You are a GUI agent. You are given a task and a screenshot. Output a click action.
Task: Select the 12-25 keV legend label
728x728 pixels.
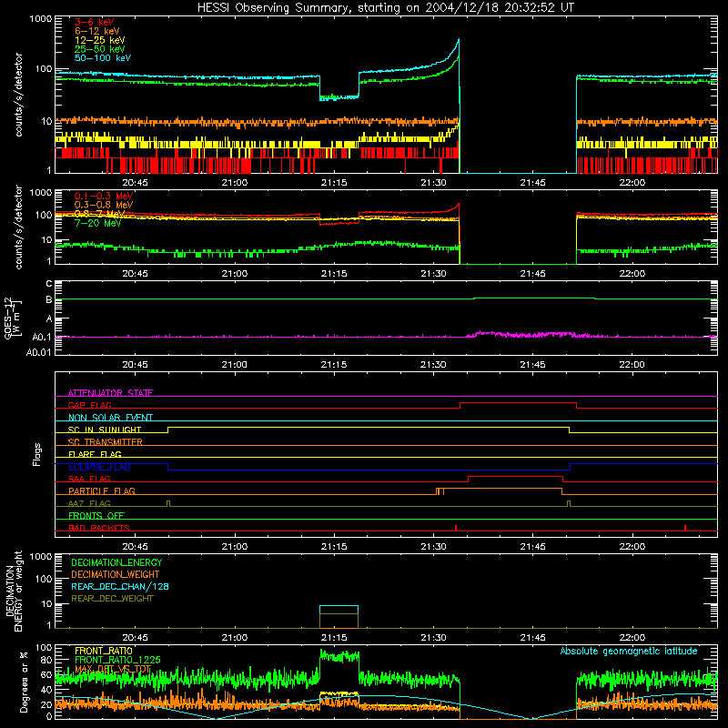pyautogui.click(x=100, y=40)
